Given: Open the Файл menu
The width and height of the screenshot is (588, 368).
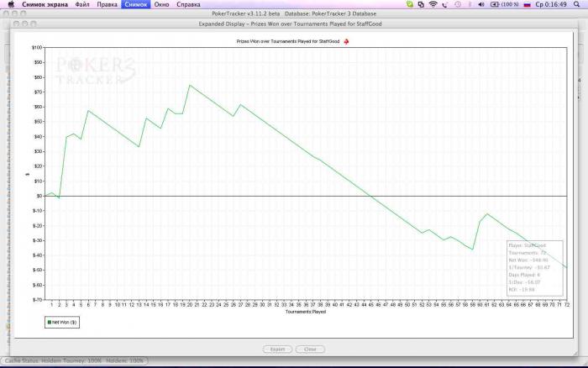Looking at the screenshot, I should click(x=82, y=4).
